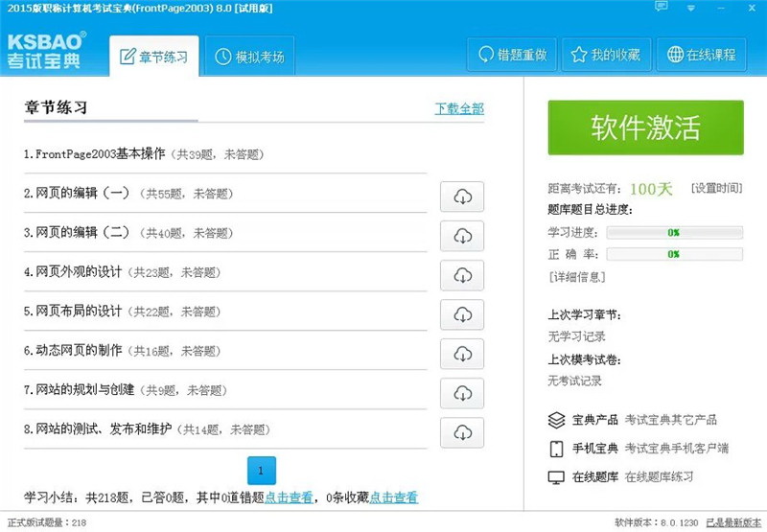
Task: Click 点击查看 link after 0道错题
Action: point(289,497)
